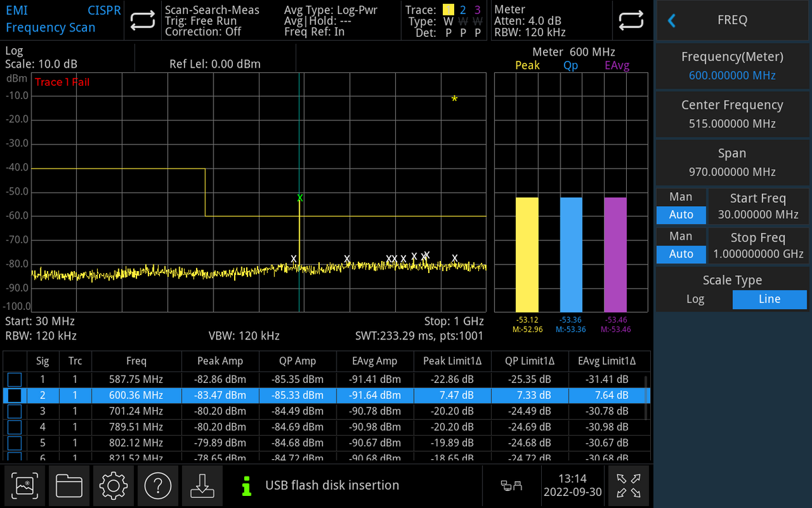Image resolution: width=812 pixels, height=508 pixels.
Task: Click the Meter sweep loop icon
Action: coord(631,20)
